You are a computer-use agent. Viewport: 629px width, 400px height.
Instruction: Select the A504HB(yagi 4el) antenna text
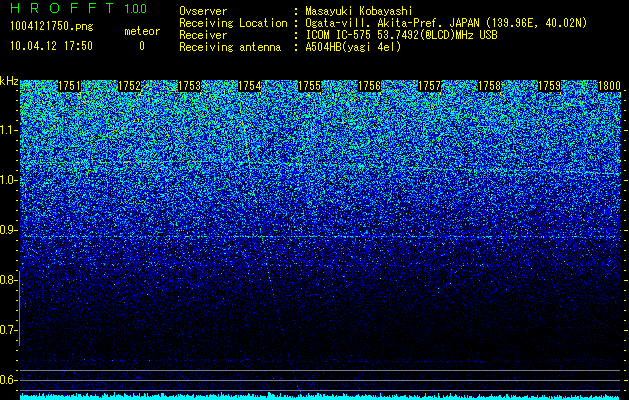pyautogui.click(x=353, y=47)
